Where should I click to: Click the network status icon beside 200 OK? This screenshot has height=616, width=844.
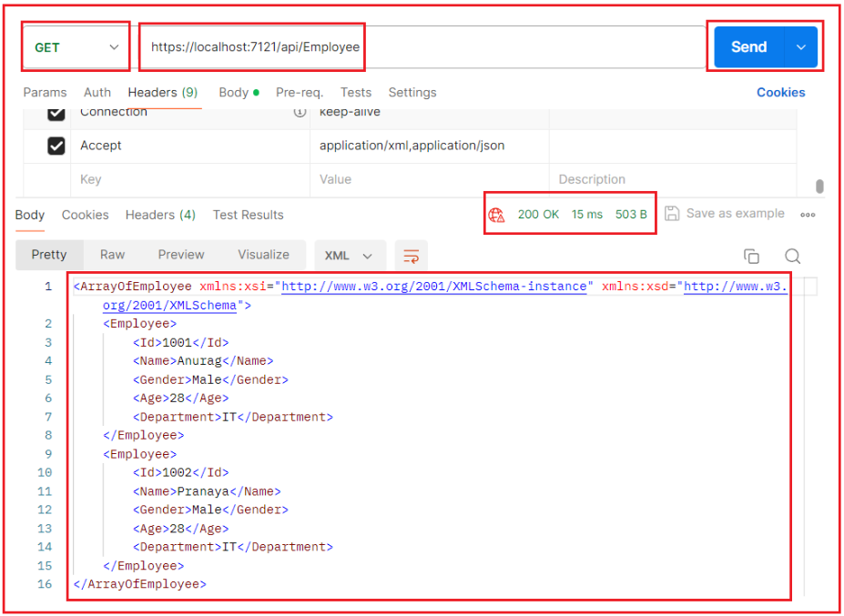point(497,215)
